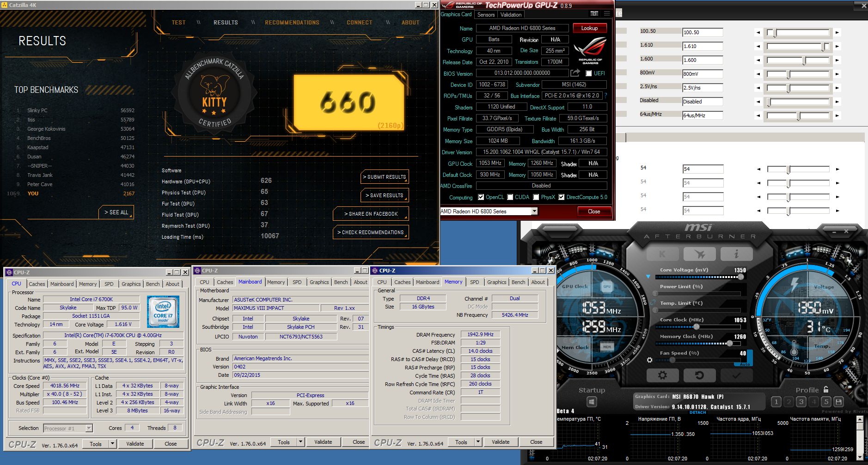This screenshot has height=465, width=868.
Task: Toggle the PhysX checkbox
Action: [x=536, y=197]
